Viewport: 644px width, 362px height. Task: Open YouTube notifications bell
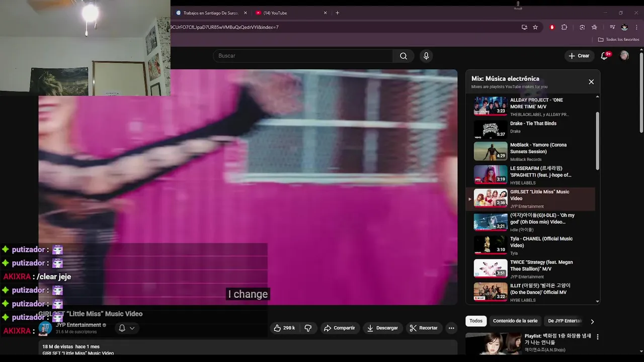(605, 56)
